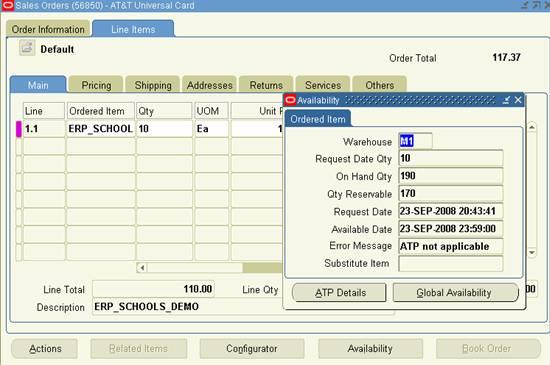The image size is (550, 365).
Task: Select the Ordered Item tab in Availability
Action: pos(318,119)
